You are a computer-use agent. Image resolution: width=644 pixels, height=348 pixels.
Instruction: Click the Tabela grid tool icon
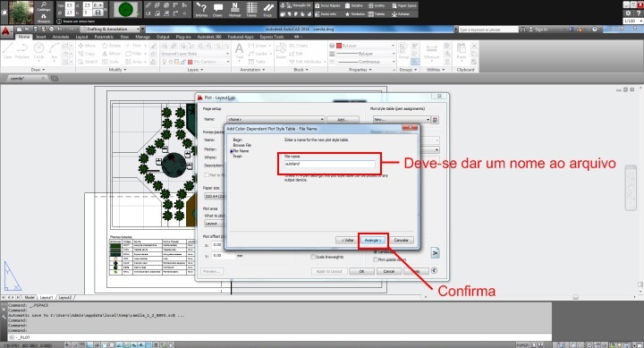point(251,10)
